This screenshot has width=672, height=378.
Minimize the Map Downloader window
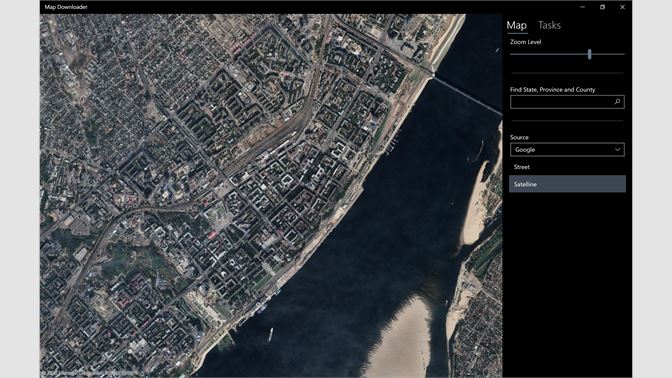(582, 7)
